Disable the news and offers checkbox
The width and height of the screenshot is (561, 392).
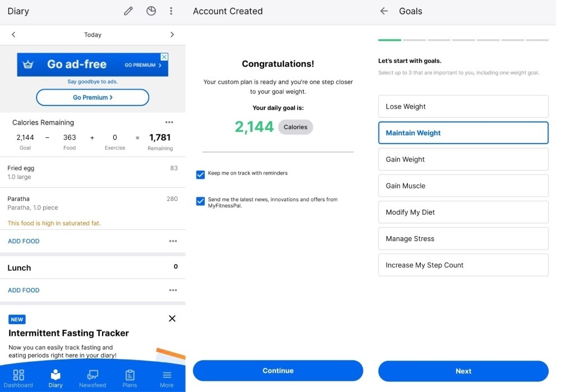coord(200,201)
